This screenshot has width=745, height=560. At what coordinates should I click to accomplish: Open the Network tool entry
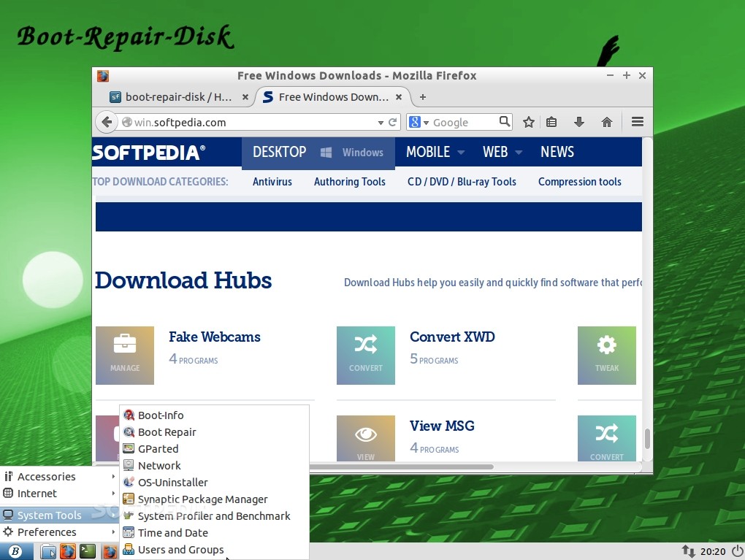(x=214, y=466)
